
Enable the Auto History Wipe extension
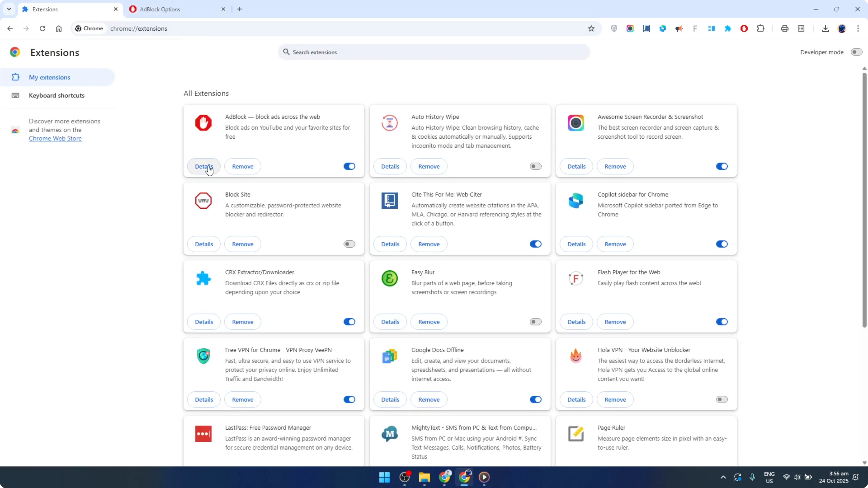click(x=535, y=166)
